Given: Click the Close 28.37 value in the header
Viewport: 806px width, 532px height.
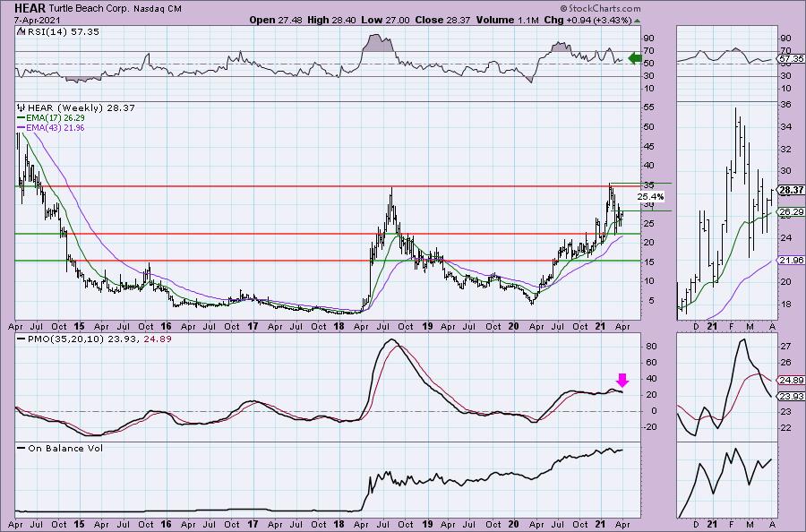Looking at the screenshot, I should tap(442, 20).
